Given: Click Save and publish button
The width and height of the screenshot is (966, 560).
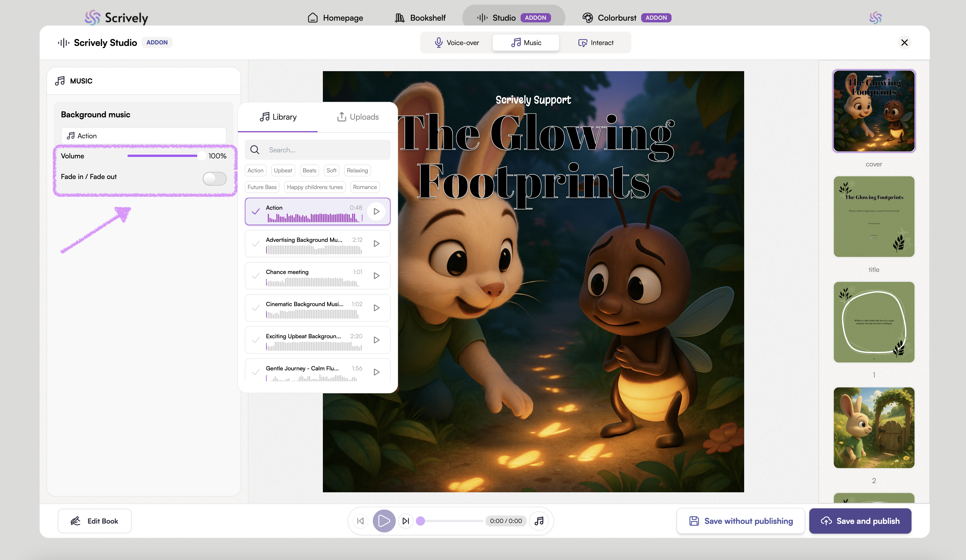Looking at the screenshot, I should click(860, 521).
